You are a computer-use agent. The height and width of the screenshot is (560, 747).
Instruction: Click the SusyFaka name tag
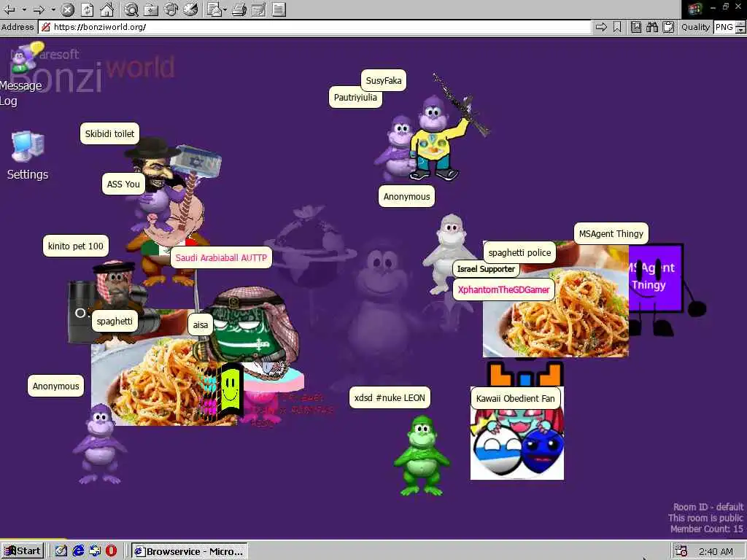[x=384, y=80]
